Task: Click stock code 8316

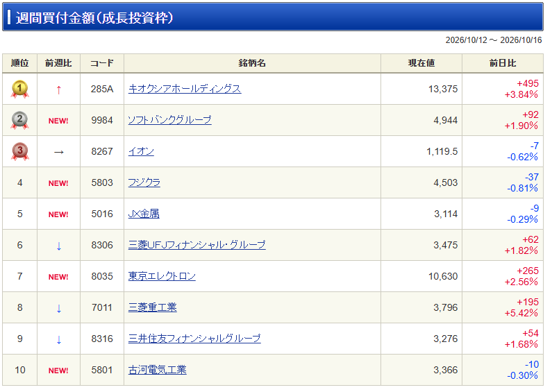Action: (x=102, y=339)
